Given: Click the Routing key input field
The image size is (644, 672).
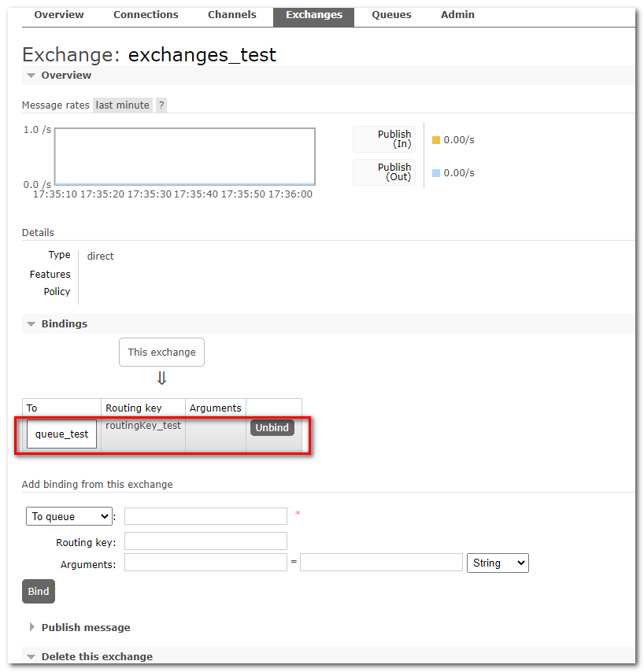Looking at the screenshot, I should point(205,541).
